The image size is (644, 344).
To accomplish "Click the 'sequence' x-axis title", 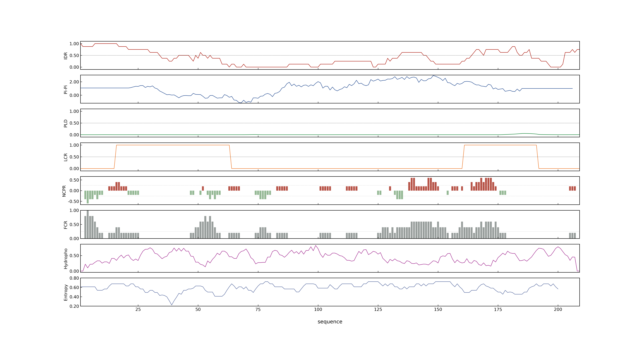I will pos(330,322).
